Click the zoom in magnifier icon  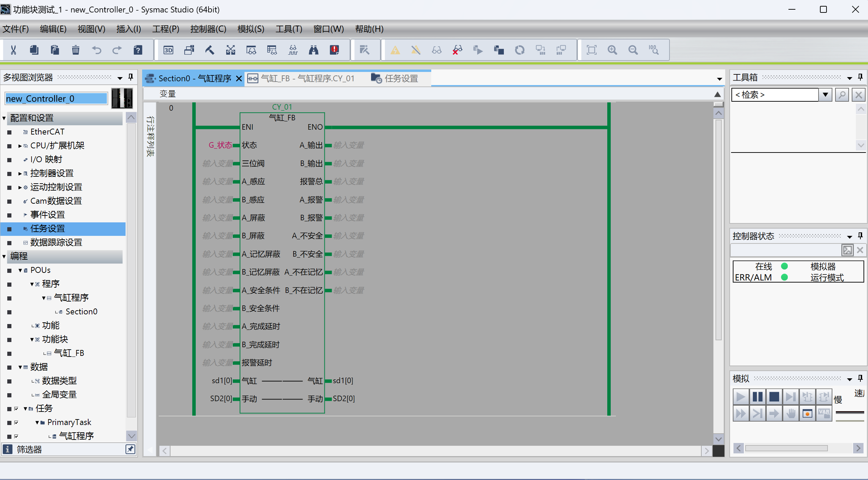[612, 50]
